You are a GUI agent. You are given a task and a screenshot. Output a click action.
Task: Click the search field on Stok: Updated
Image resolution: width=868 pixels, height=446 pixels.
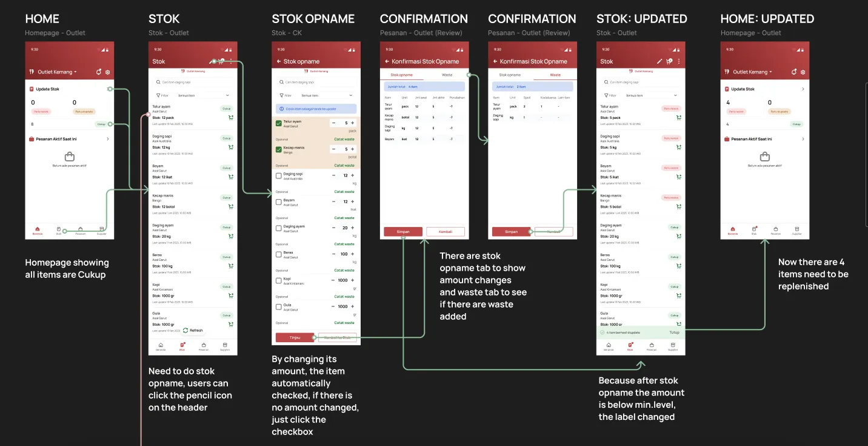[641, 82]
